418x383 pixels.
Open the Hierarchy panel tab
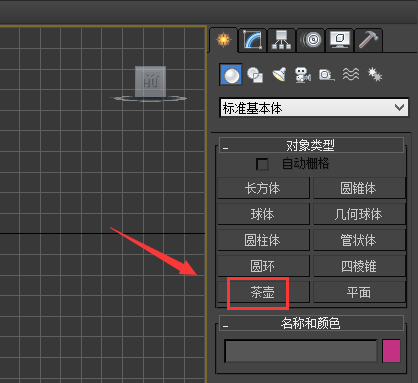[x=281, y=40]
